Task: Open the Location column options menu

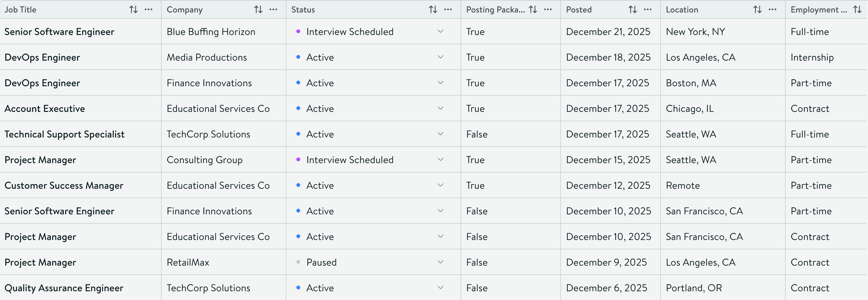Action: pos(772,9)
